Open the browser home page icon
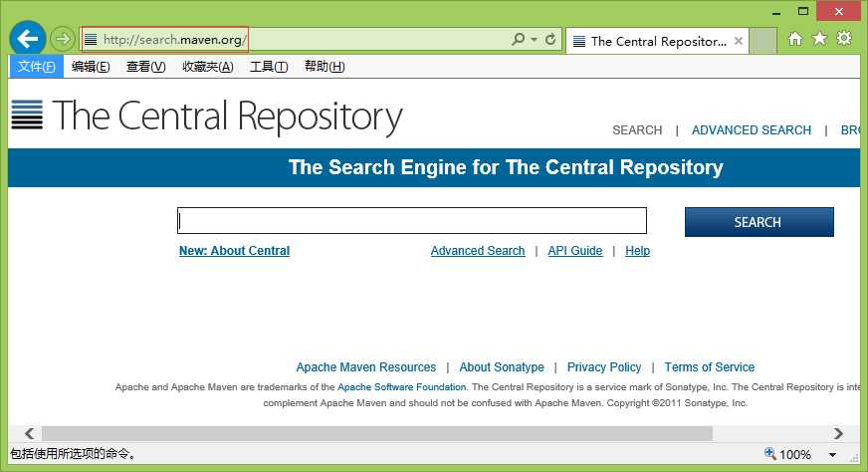Screen dimensions: 868x472 (794, 39)
